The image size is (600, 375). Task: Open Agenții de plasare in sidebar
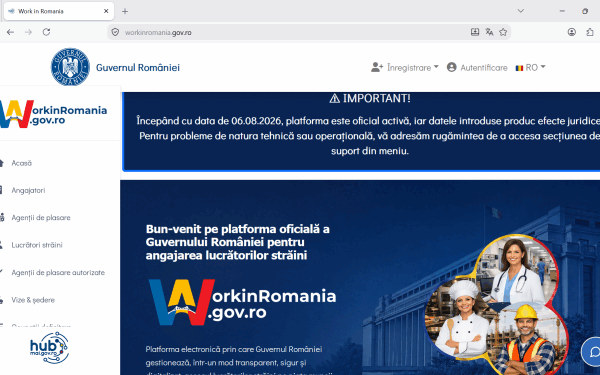(x=41, y=218)
